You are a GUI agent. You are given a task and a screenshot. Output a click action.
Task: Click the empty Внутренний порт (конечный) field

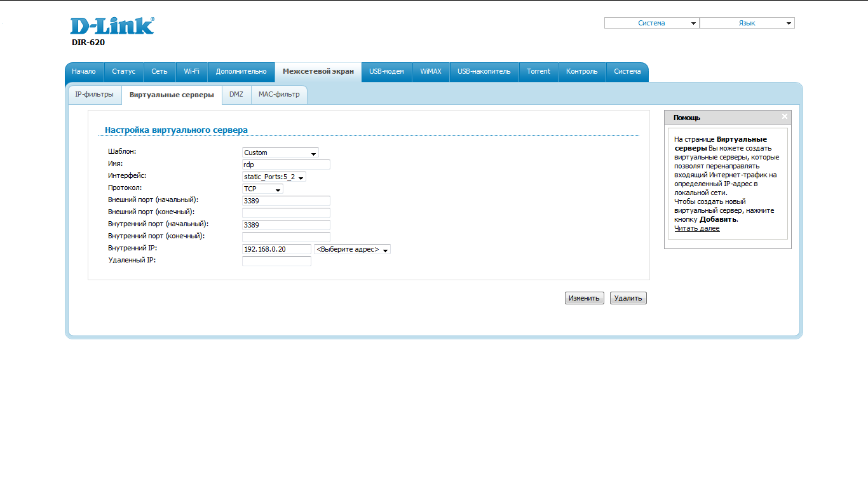coord(286,237)
